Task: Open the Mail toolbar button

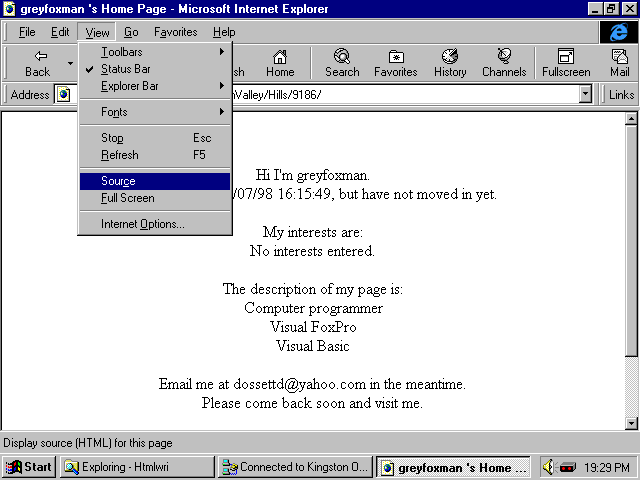Action: pyautogui.click(x=620, y=63)
